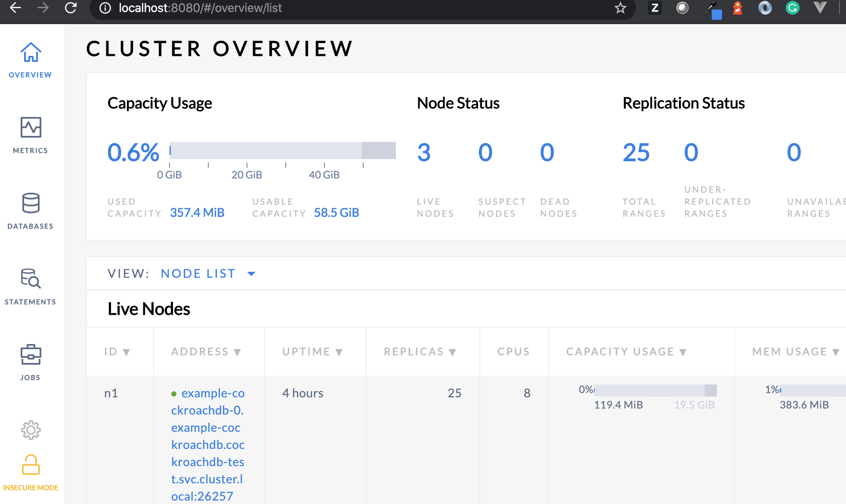
Task: Open the Lighthouse extension icon
Action: tap(738, 8)
